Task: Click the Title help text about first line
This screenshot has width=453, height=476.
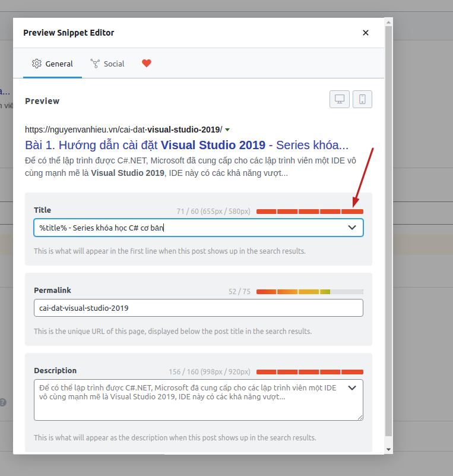Action: tap(170, 251)
